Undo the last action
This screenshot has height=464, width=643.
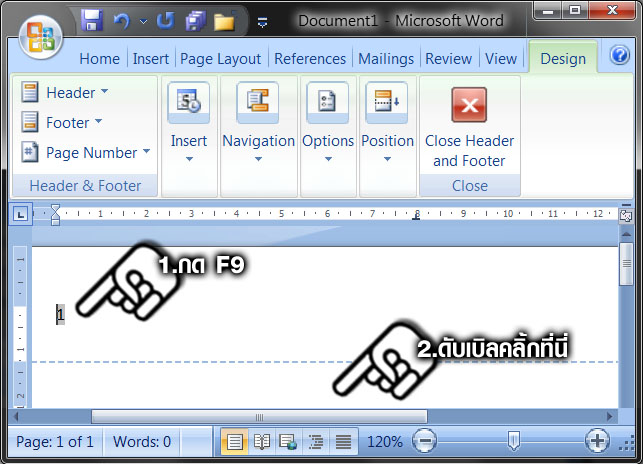coord(122,21)
